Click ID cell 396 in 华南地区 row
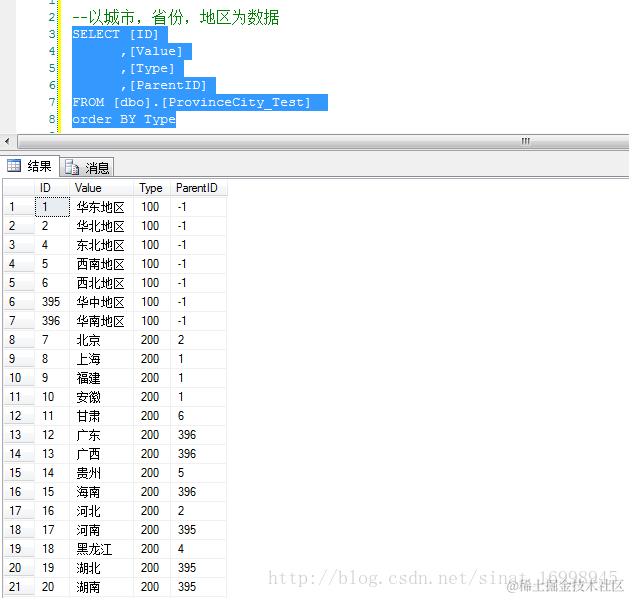629x598 pixels. coord(52,321)
